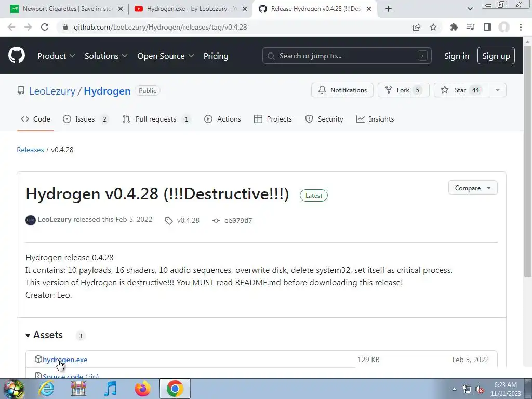Open the Pull requests tab
The image size is (532, 399).
[156, 119]
